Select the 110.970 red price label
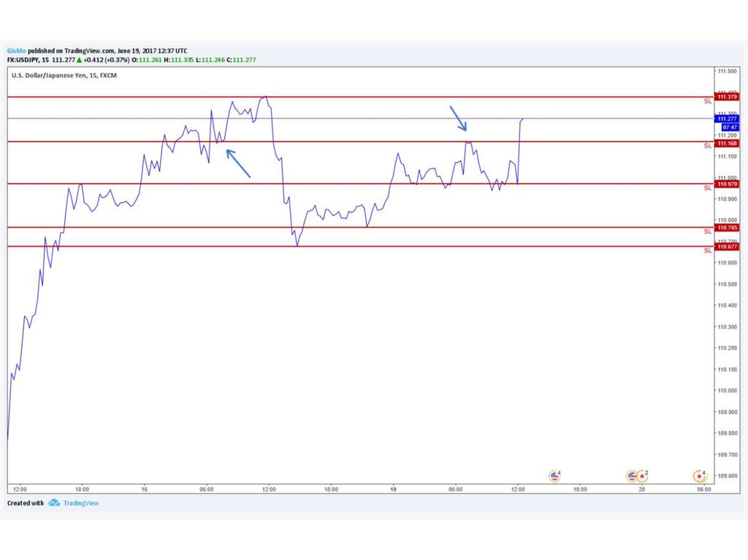This screenshot has height=560, width=748. (x=728, y=185)
